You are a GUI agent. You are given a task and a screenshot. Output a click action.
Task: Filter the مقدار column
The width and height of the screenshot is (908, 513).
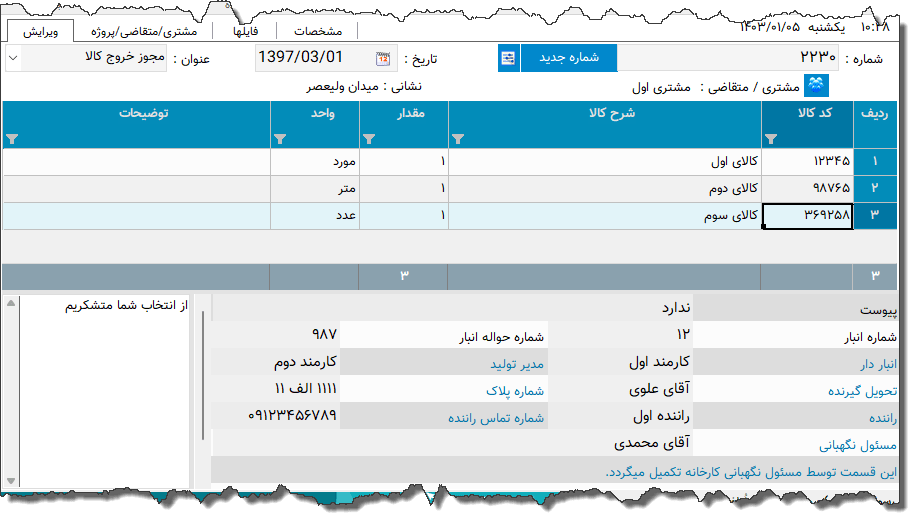click(369, 139)
